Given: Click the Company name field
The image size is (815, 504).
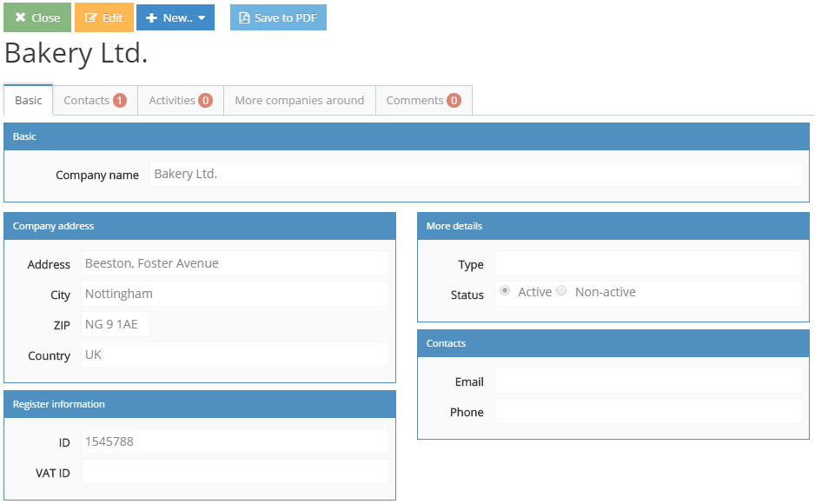Looking at the screenshot, I should [476, 174].
